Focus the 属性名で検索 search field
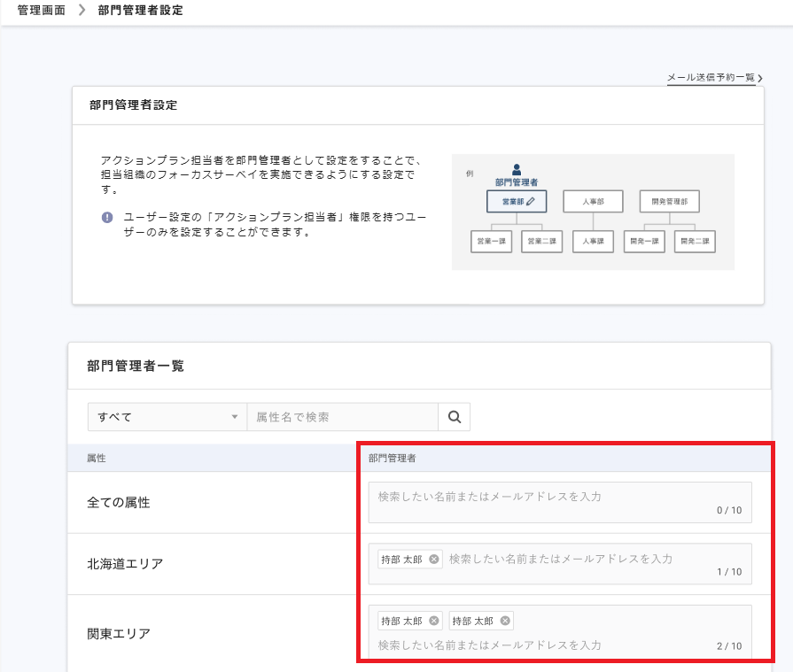 tap(342, 416)
